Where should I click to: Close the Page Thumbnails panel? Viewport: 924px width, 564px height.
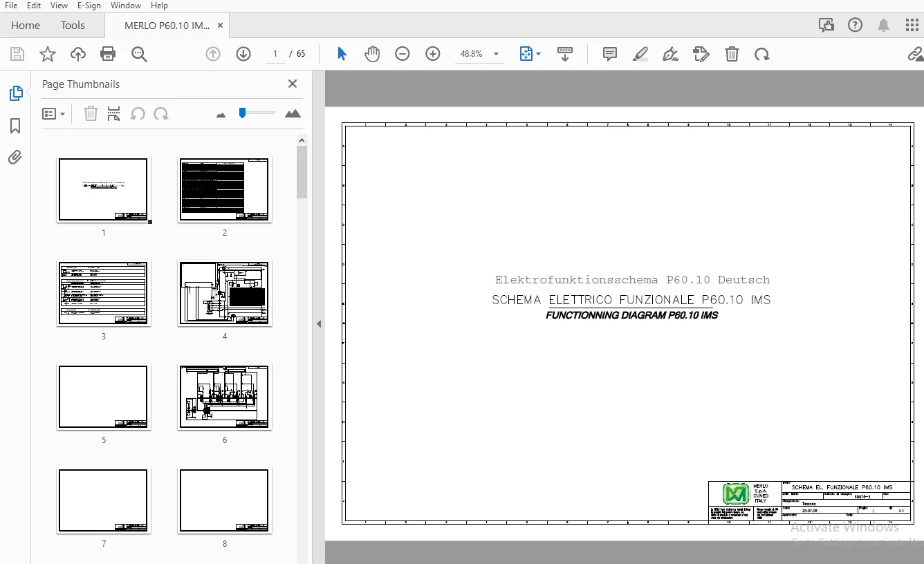(293, 84)
